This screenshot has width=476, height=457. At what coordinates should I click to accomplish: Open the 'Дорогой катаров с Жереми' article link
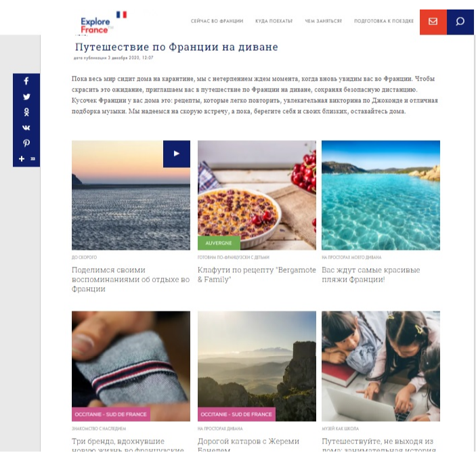click(248, 445)
